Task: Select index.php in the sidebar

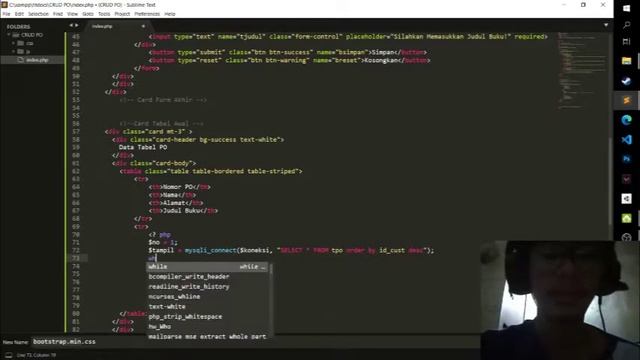Action: [33, 60]
